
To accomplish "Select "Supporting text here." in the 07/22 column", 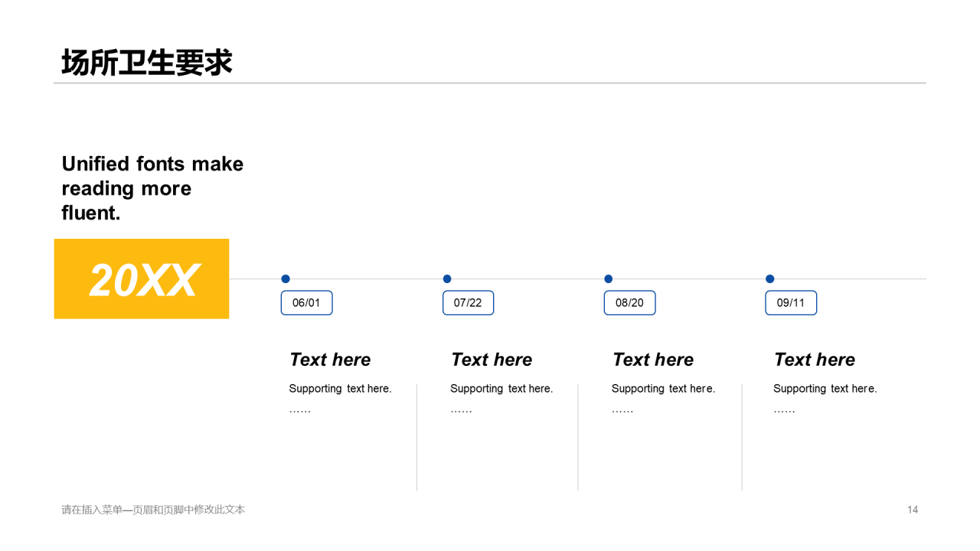I will point(501,389).
